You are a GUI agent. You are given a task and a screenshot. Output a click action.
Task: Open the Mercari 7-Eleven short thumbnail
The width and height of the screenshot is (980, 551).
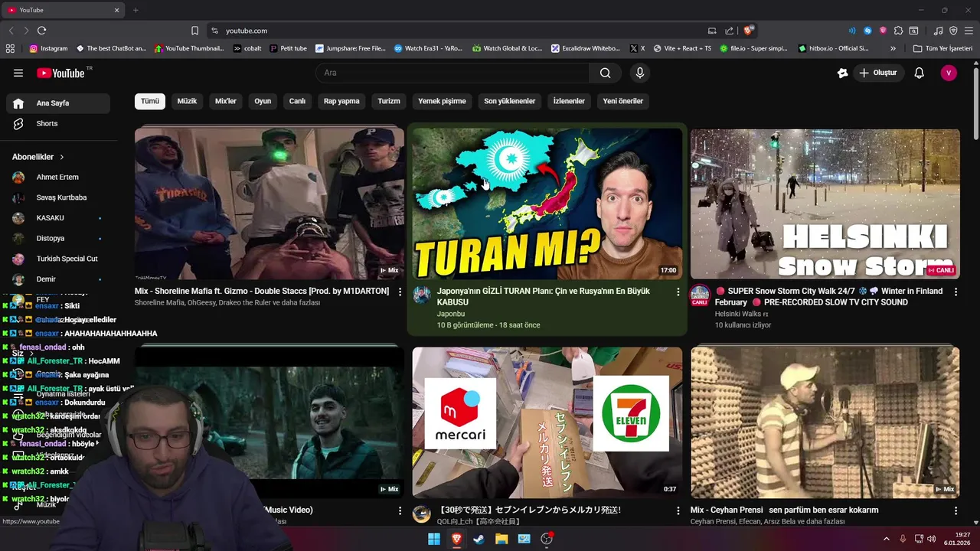point(547,422)
